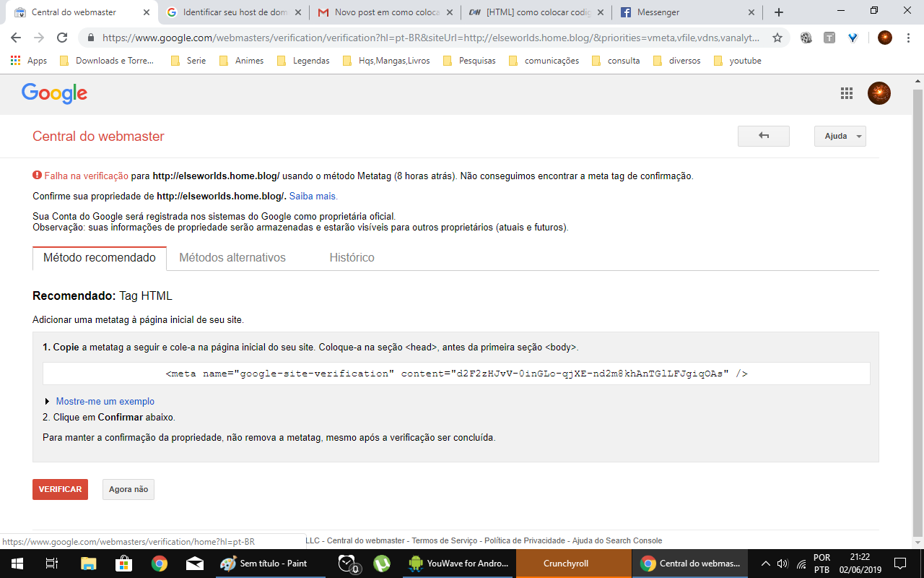Switch to the 'Métodos alternativos' tab

tap(232, 257)
